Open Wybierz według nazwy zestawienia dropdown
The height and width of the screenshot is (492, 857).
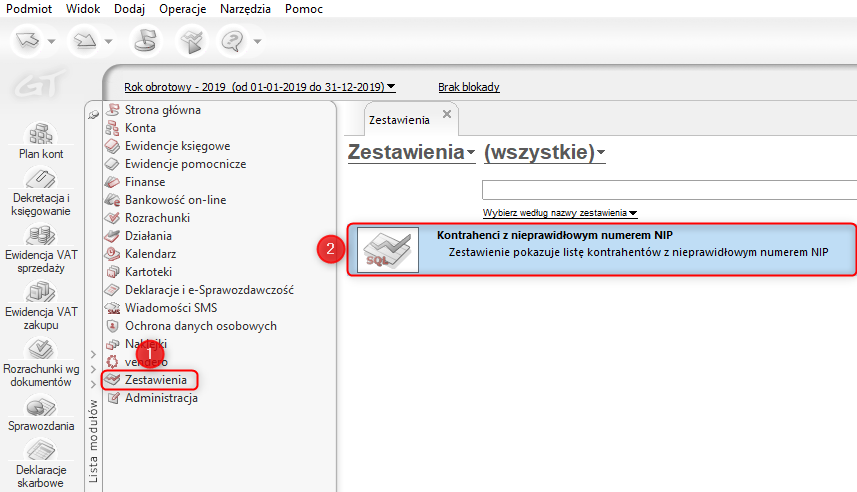tap(560, 213)
